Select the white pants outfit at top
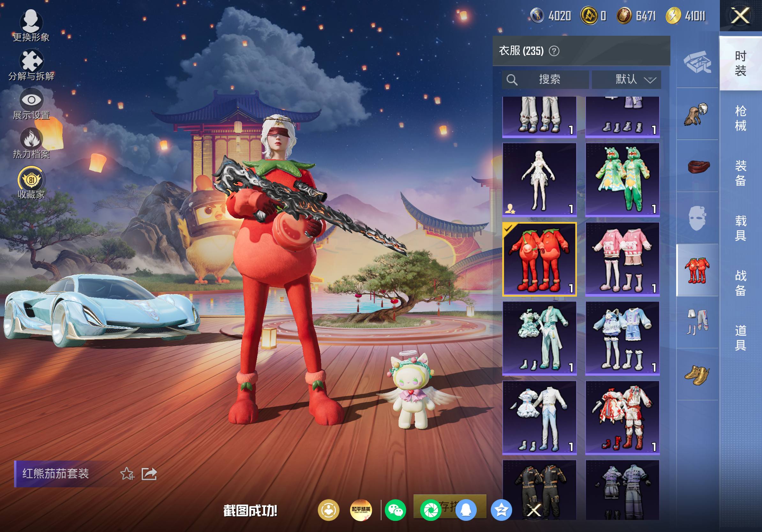Screen dimensions: 762x532 pos(539,117)
